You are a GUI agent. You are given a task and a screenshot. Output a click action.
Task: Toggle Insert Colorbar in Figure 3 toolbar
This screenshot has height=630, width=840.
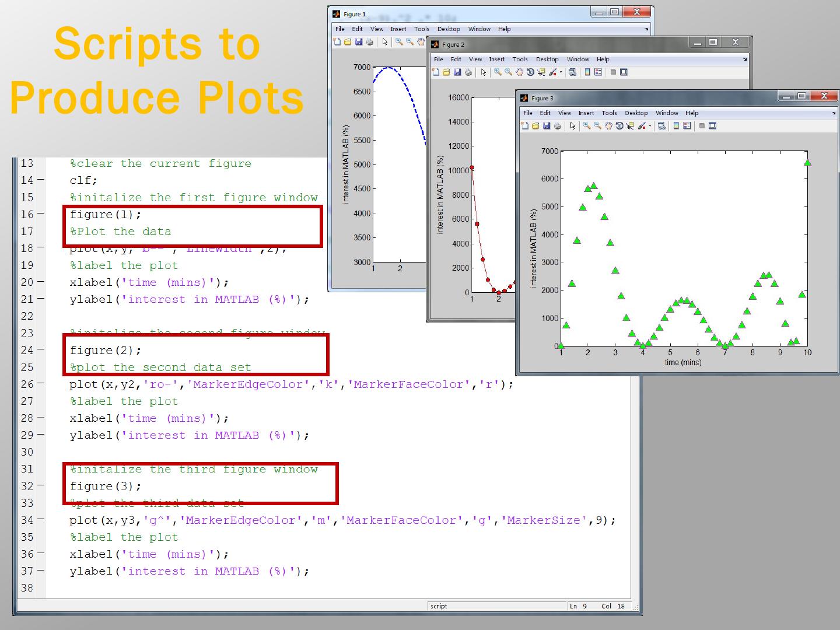[x=676, y=126]
